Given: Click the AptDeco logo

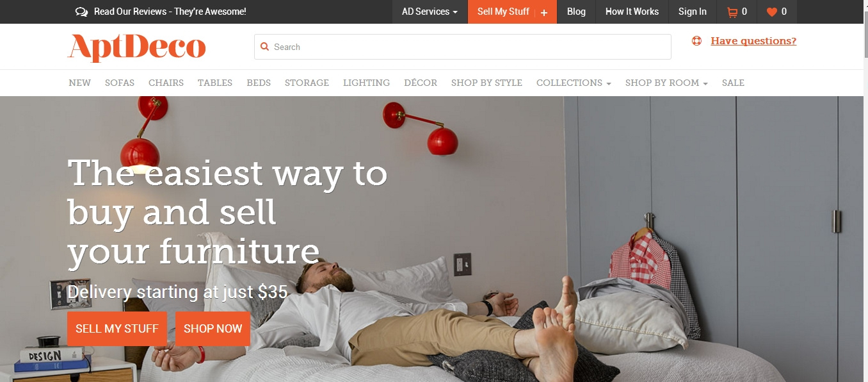Looking at the screenshot, I should tap(137, 47).
